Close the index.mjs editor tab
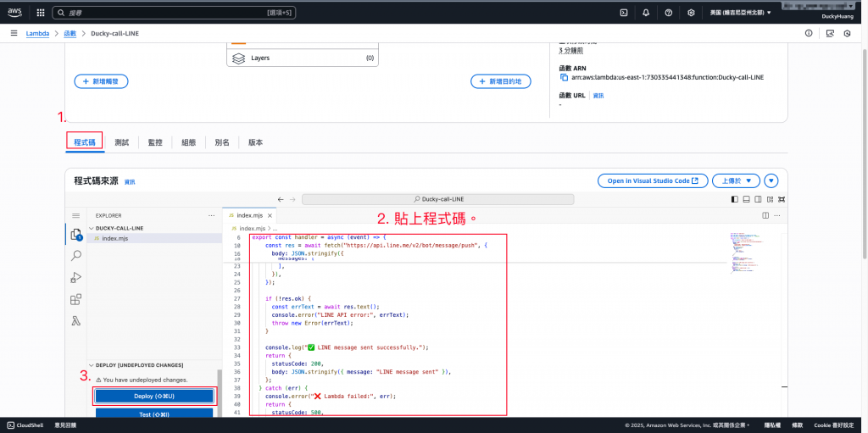Screen dimensions: 868x433 [x=270, y=215]
